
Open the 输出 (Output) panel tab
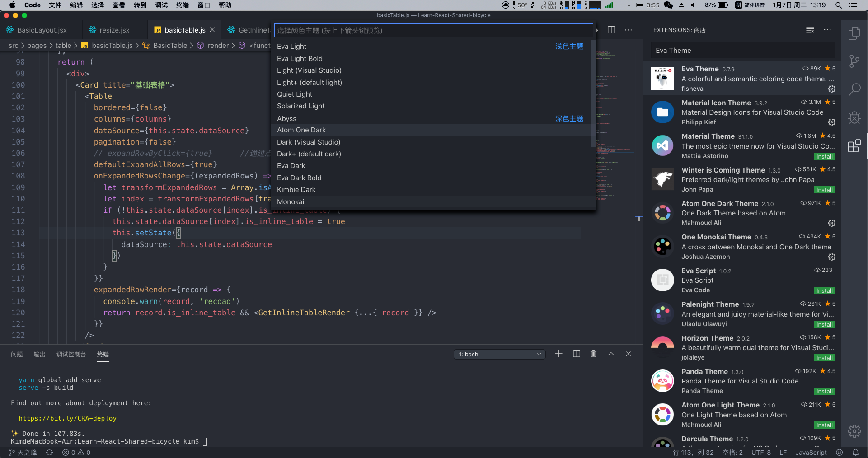pyautogui.click(x=39, y=354)
